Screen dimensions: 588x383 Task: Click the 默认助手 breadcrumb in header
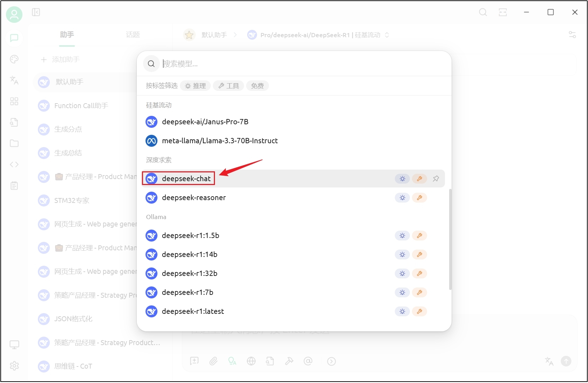click(x=214, y=35)
